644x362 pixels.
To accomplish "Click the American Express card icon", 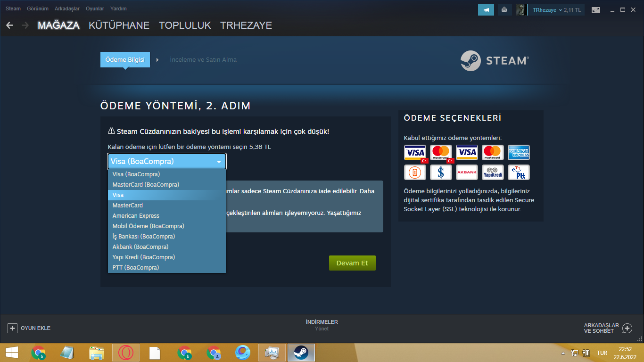I will pyautogui.click(x=519, y=152).
